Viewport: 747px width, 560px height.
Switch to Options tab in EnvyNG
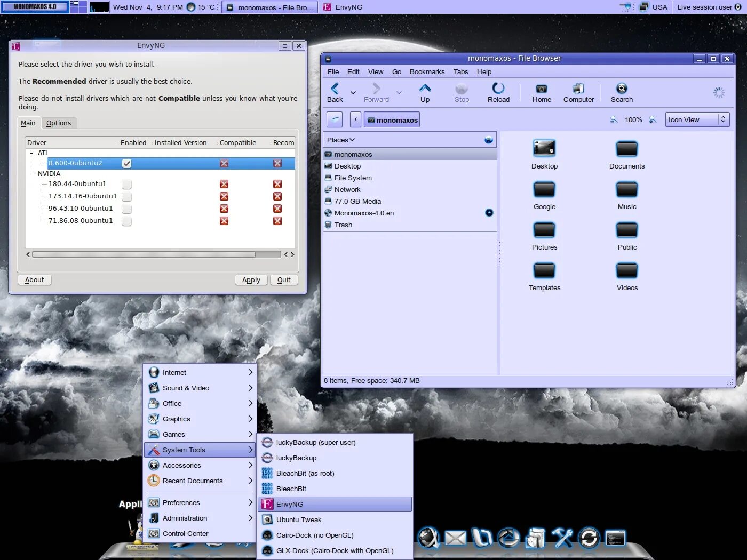click(x=59, y=123)
